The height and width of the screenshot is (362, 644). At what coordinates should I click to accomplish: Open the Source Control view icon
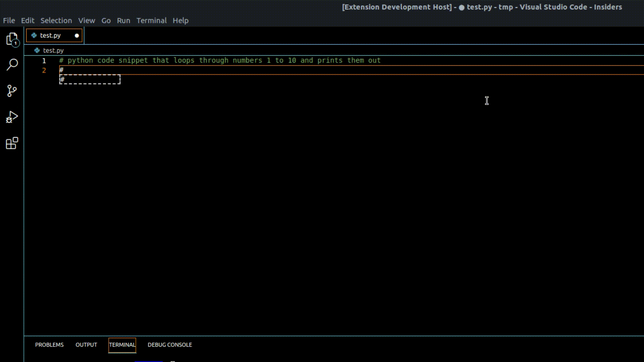pos(12,90)
